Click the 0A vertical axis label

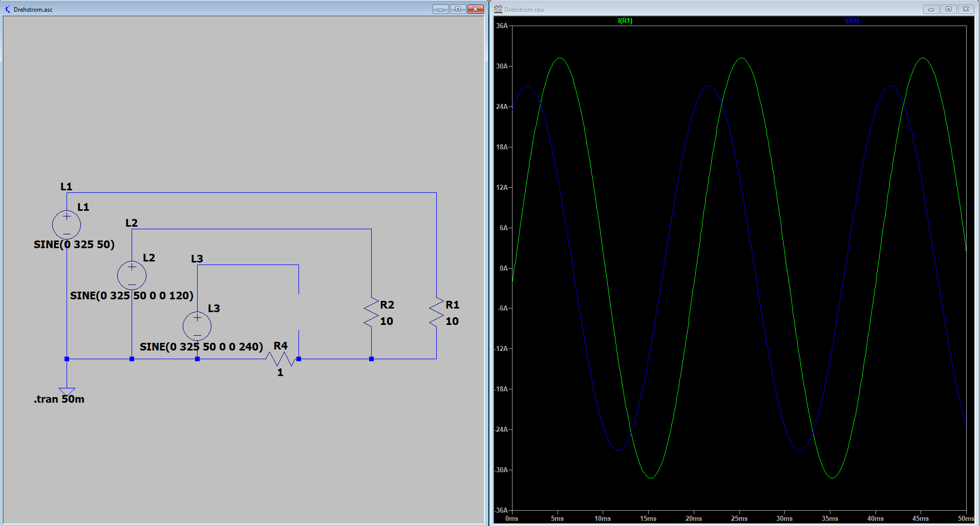(x=504, y=268)
